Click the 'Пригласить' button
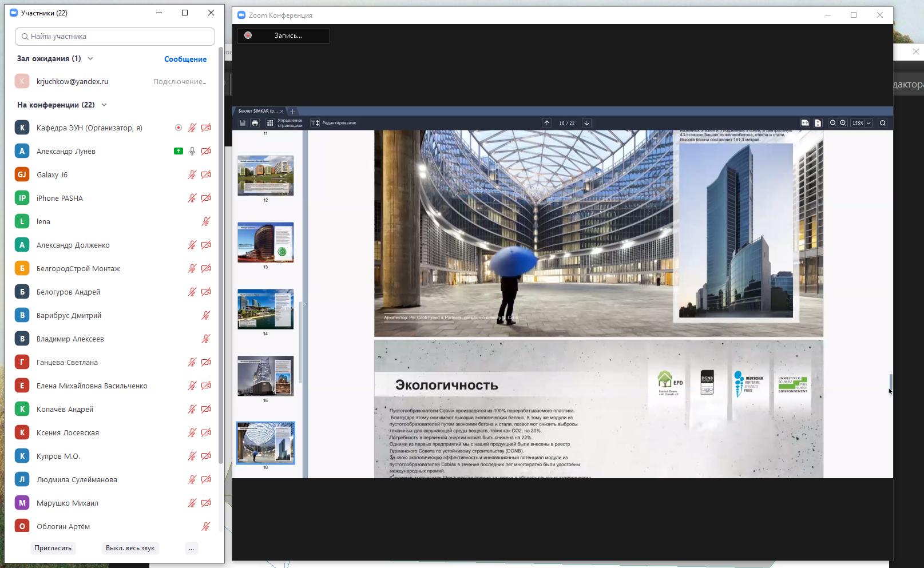The image size is (924, 568). tap(53, 548)
